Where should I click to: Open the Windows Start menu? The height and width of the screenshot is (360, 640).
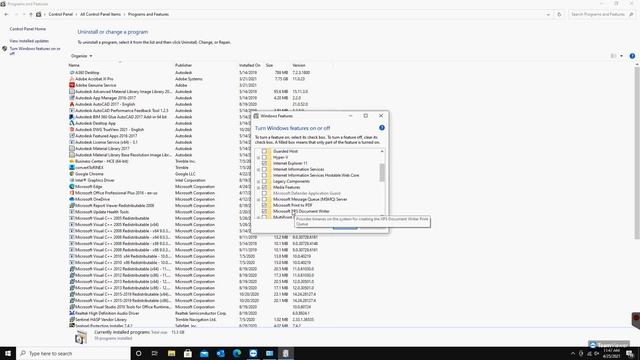pyautogui.click(x=8, y=353)
